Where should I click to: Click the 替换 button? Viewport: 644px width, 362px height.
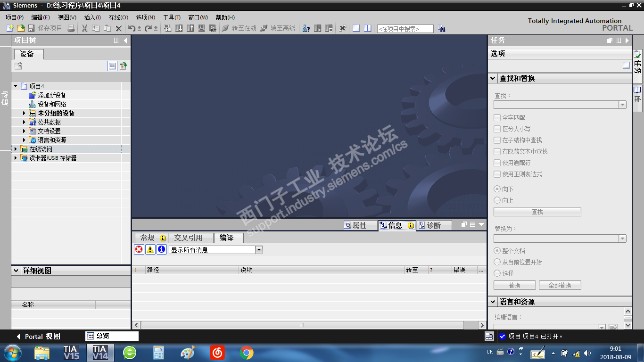(515, 285)
